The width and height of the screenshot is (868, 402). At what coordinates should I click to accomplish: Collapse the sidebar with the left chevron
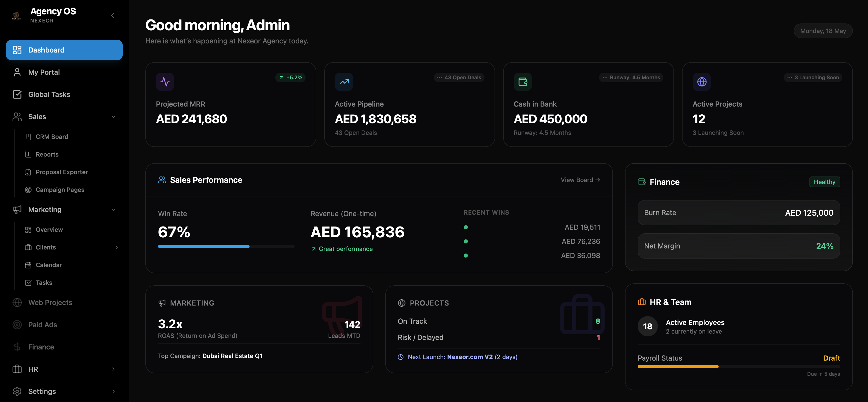pyautogui.click(x=113, y=15)
